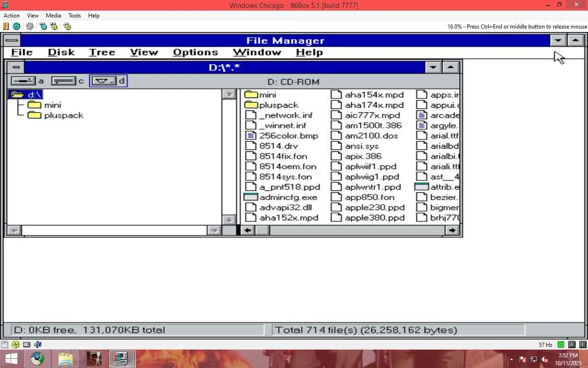This screenshot has height=368, width=588.
Task: Click the tree pane scroll down arrow
Action: [229, 219]
